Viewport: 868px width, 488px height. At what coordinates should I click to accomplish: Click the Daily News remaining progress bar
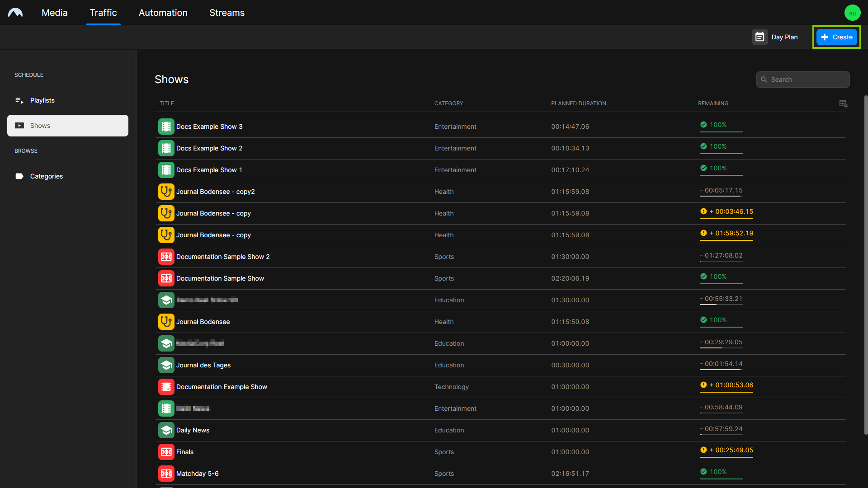(721, 435)
